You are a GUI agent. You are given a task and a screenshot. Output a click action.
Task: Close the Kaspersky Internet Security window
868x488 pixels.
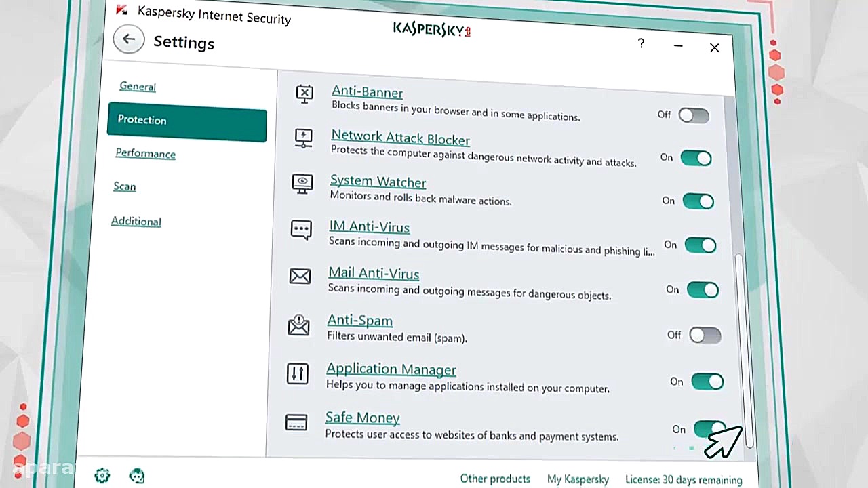click(x=715, y=47)
